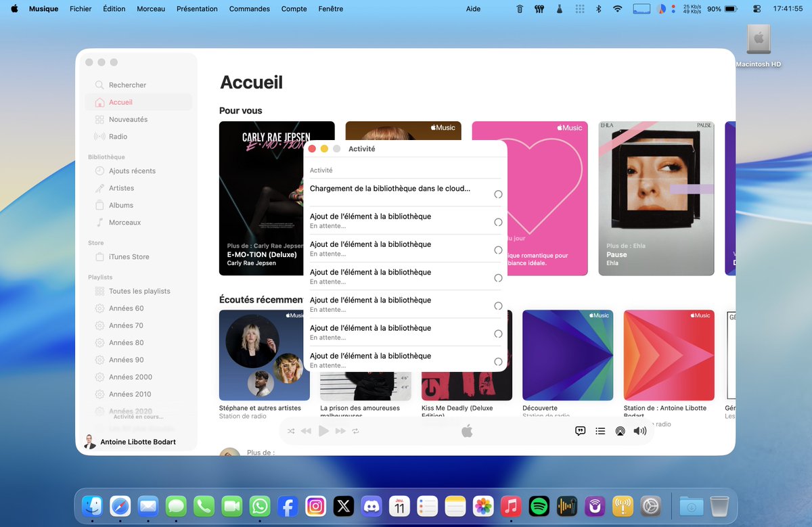The height and width of the screenshot is (527, 812).
Task: Toggle shuffle in the playback bar
Action: 291,431
